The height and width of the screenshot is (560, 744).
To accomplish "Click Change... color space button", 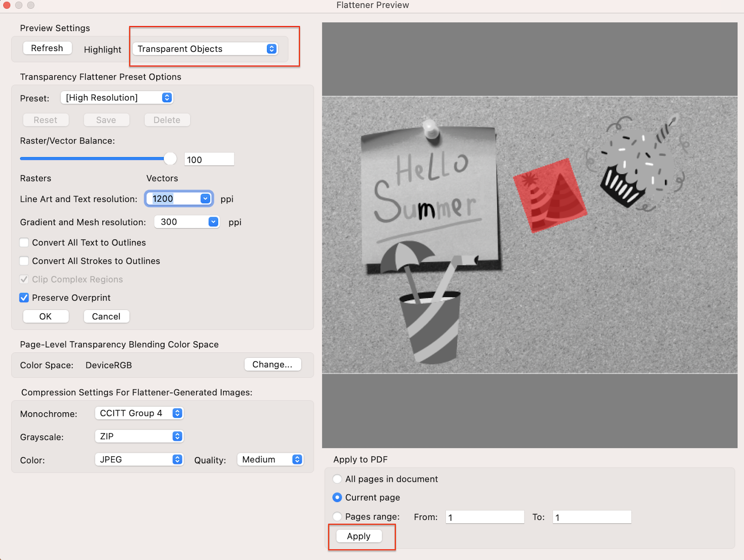I will [x=272, y=365].
